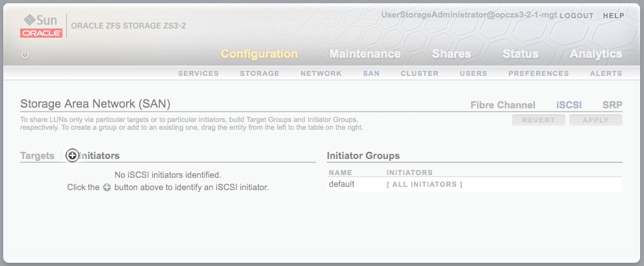The width and height of the screenshot is (644, 266).
Task: Switch to the Targets list tab
Action: click(x=38, y=156)
